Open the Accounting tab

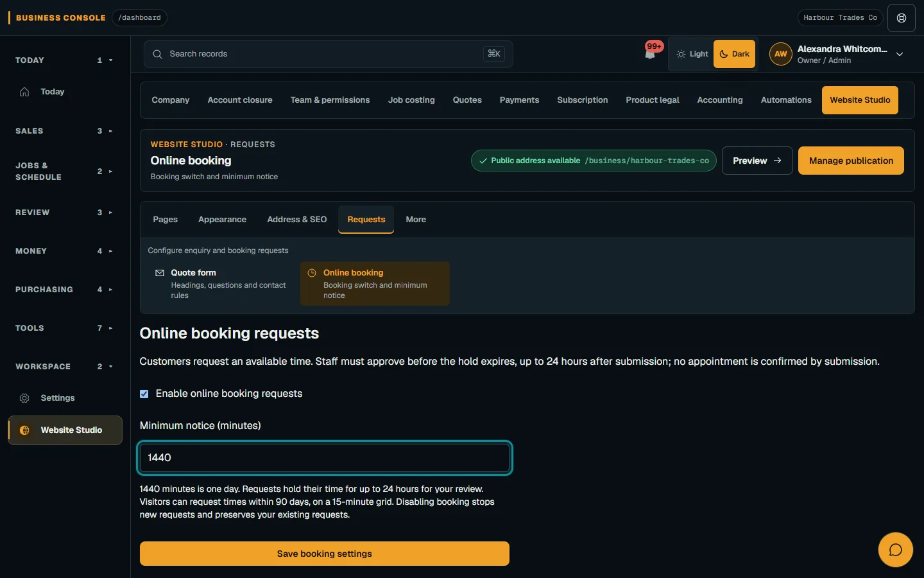pyautogui.click(x=720, y=100)
